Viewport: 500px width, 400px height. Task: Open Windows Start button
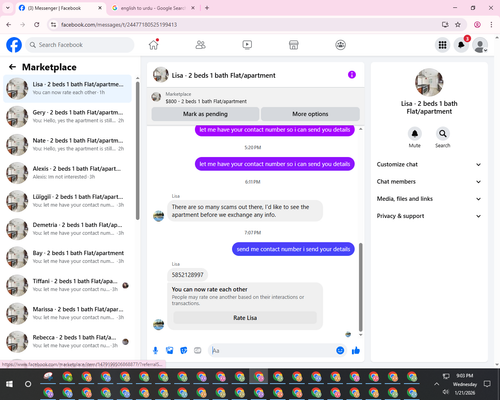tap(9, 384)
